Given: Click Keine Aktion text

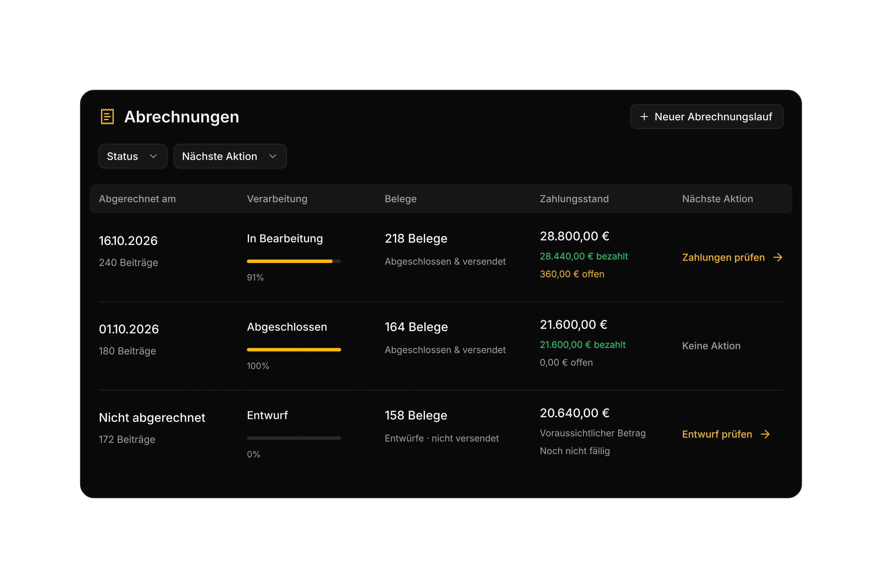Looking at the screenshot, I should [x=711, y=346].
